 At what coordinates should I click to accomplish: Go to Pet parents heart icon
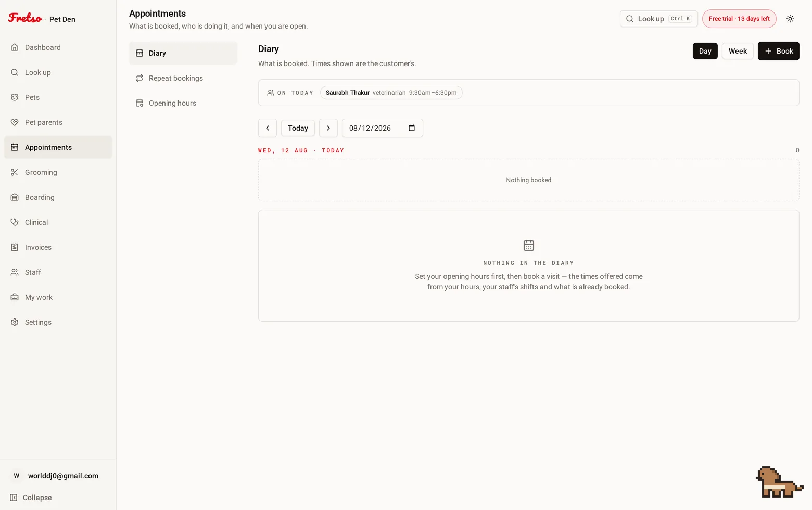coord(15,122)
